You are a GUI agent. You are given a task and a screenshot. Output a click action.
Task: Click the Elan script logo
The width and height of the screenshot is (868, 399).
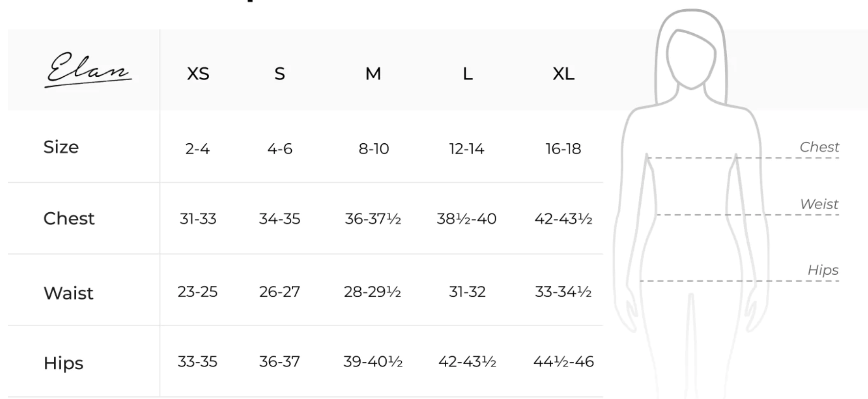click(88, 69)
